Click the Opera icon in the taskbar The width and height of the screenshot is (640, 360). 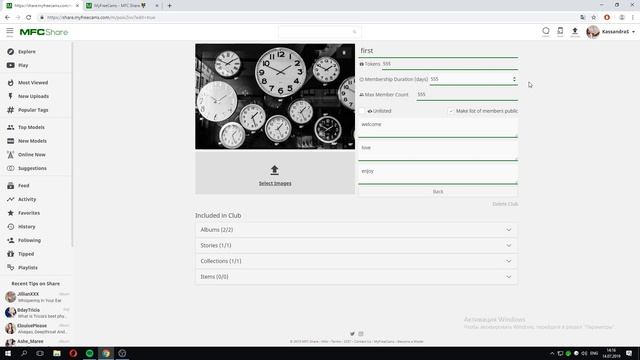[73, 353]
